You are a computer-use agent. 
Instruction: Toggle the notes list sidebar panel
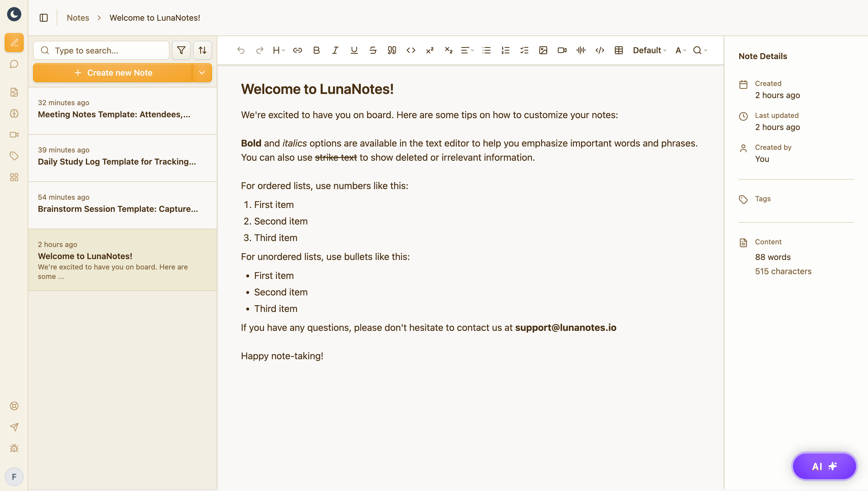coord(44,17)
